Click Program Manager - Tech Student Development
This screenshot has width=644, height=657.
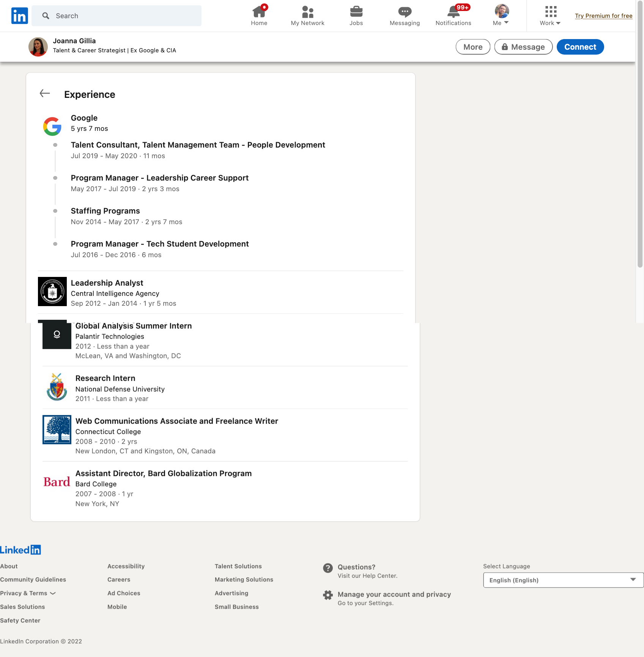point(160,244)
